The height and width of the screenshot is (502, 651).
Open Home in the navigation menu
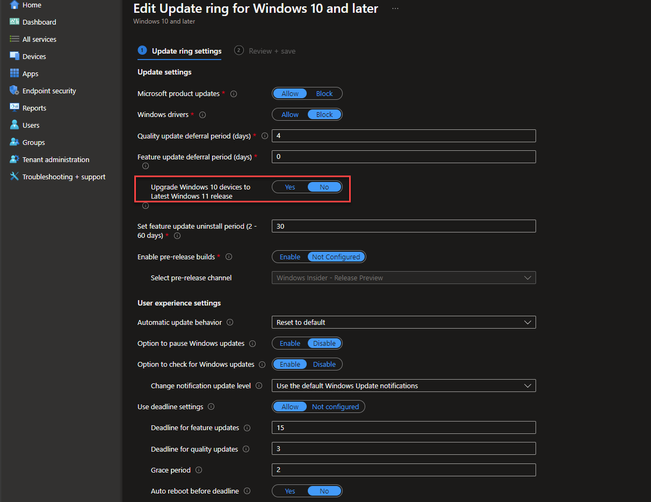(32, 5)
